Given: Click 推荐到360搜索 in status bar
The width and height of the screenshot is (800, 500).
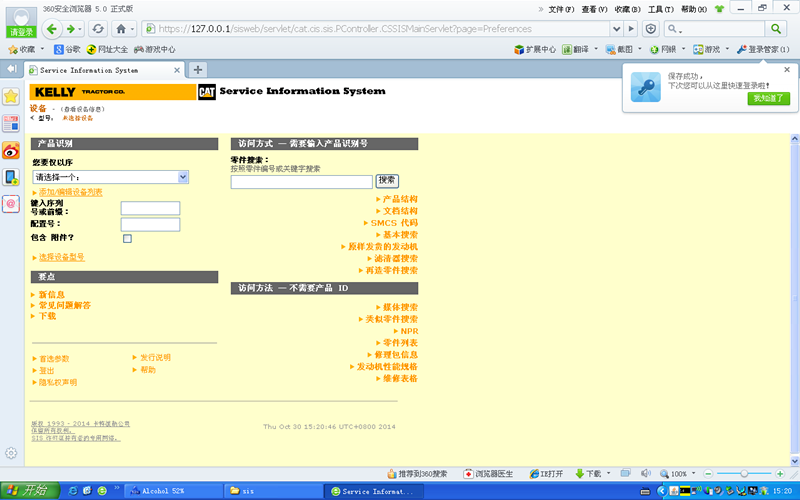Looking at the screenshot, I should click(x=417, y=474).
